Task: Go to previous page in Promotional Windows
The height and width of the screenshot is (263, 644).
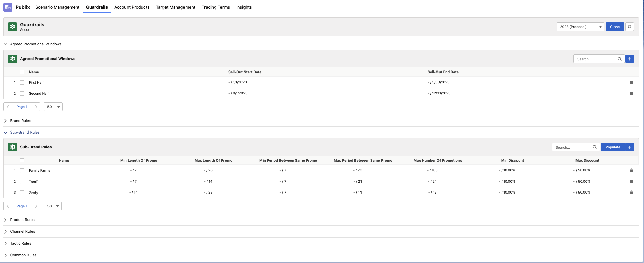Action: coord(8,107)
